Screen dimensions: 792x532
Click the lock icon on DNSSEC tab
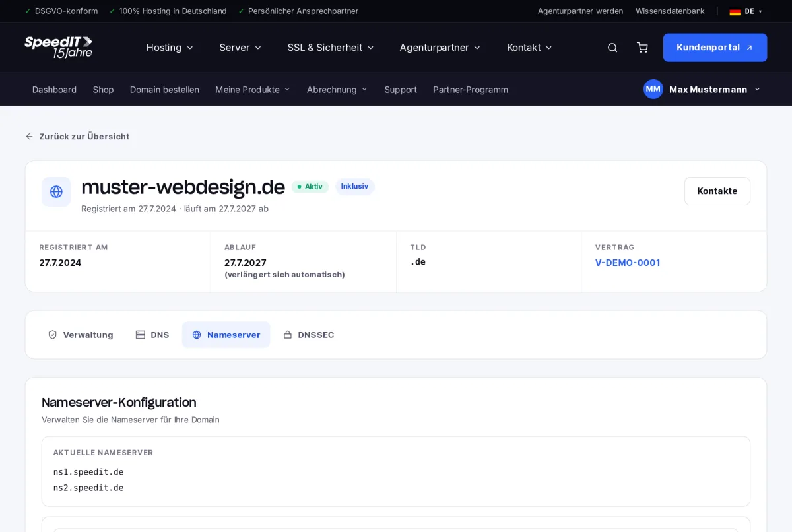tap(288, 335)
